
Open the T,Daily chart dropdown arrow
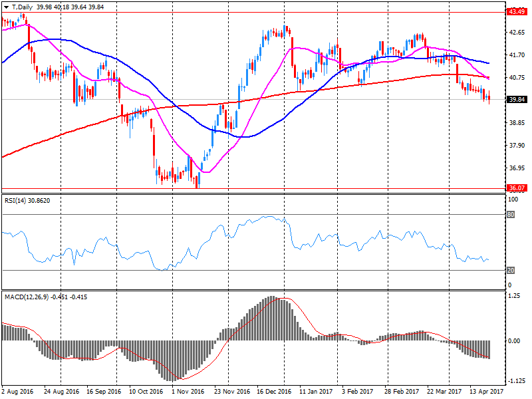click(x=6, y=7)
